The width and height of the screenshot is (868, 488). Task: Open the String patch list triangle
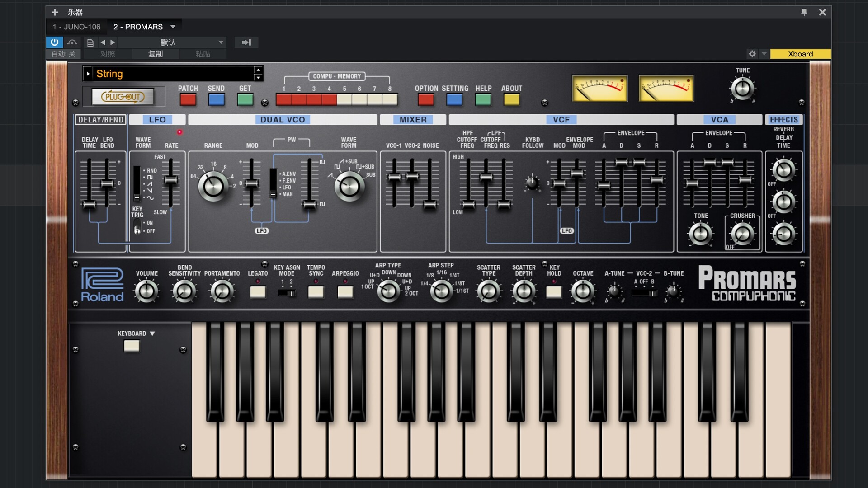click(88, 74)
